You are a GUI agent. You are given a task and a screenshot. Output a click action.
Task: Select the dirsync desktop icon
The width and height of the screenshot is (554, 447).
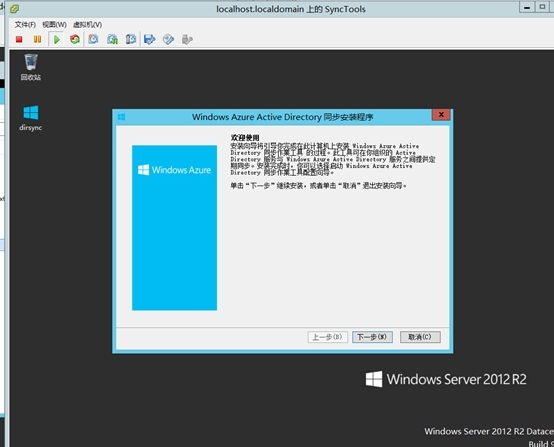tap(31, 118)
